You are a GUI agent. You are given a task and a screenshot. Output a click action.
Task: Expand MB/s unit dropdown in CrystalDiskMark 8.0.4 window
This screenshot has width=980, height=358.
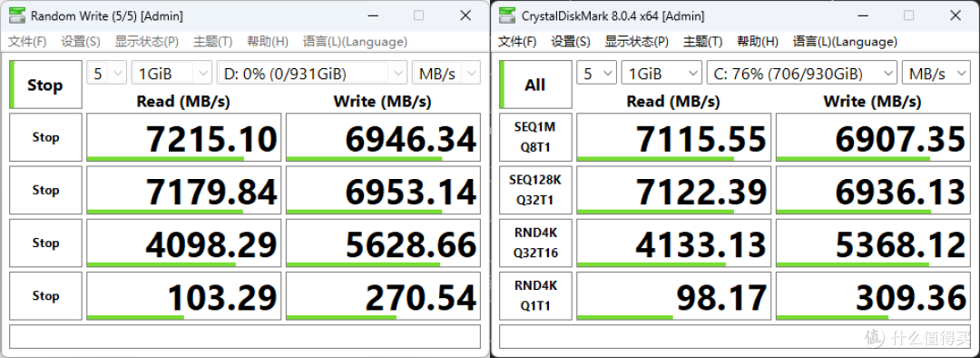[936, 73]
